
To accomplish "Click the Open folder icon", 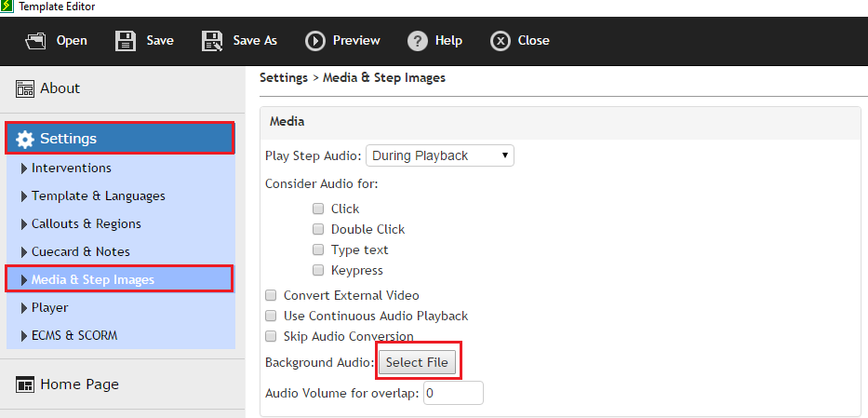I will coord(36,40).
